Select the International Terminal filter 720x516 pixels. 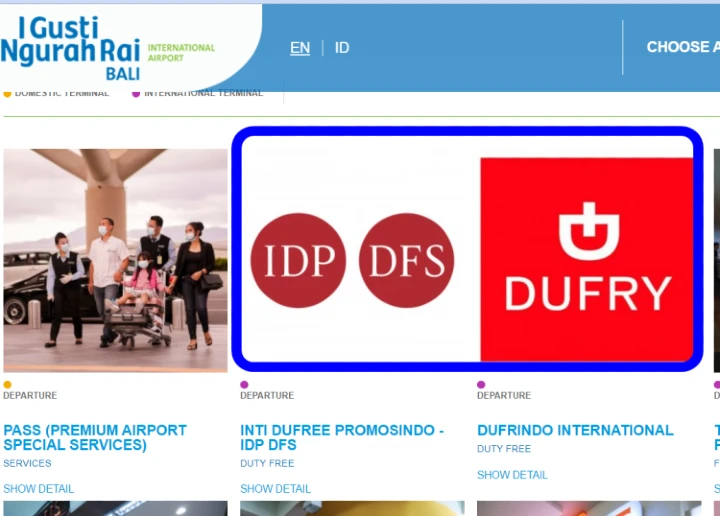pyautogui.click(x=197, y=94)
